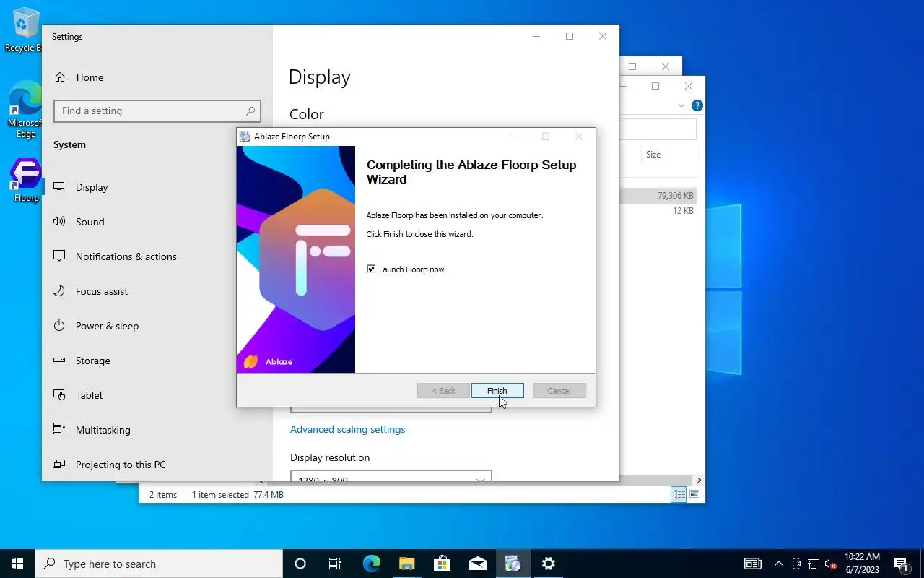Viewport: 924px width, 578px height.
Task: Select the Floorp desktop shortcut
Action: [25, 181]
